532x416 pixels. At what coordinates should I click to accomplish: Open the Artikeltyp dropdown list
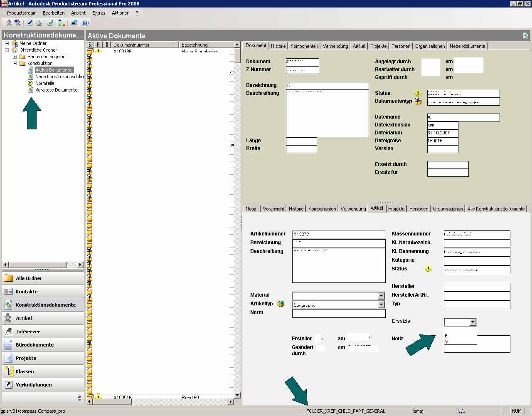click(x=381, y=305)
